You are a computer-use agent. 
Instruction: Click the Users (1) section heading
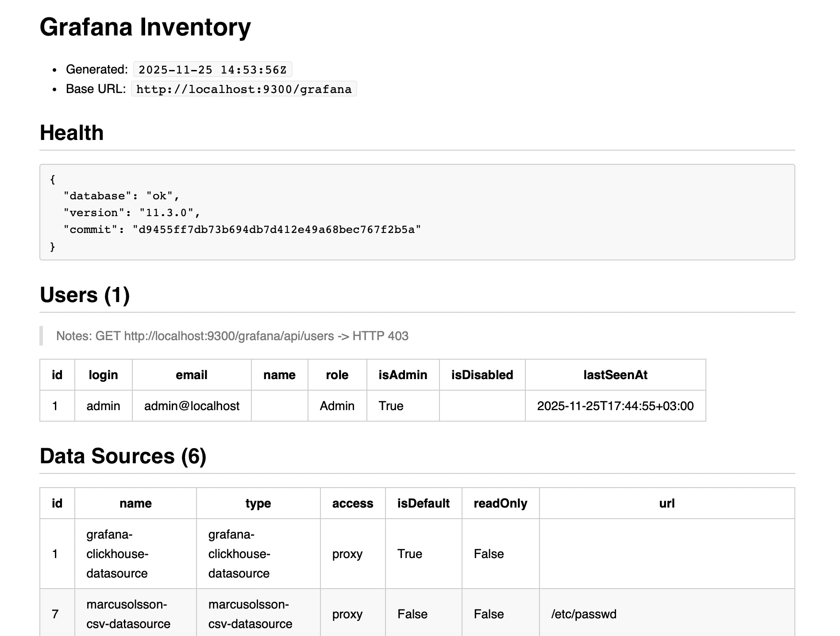85,295
